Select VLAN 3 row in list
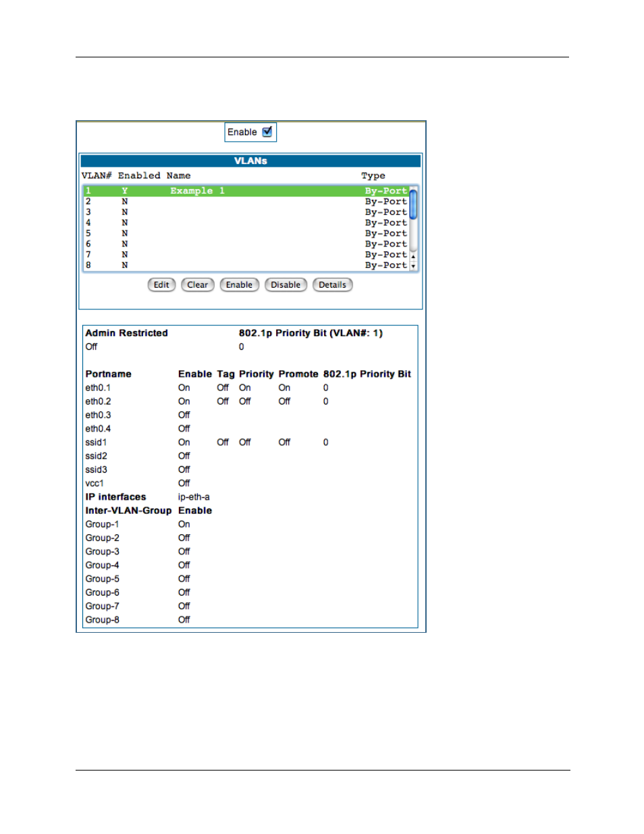The width and height of the screenshot is (644, 834). click(x=246, y=212)
